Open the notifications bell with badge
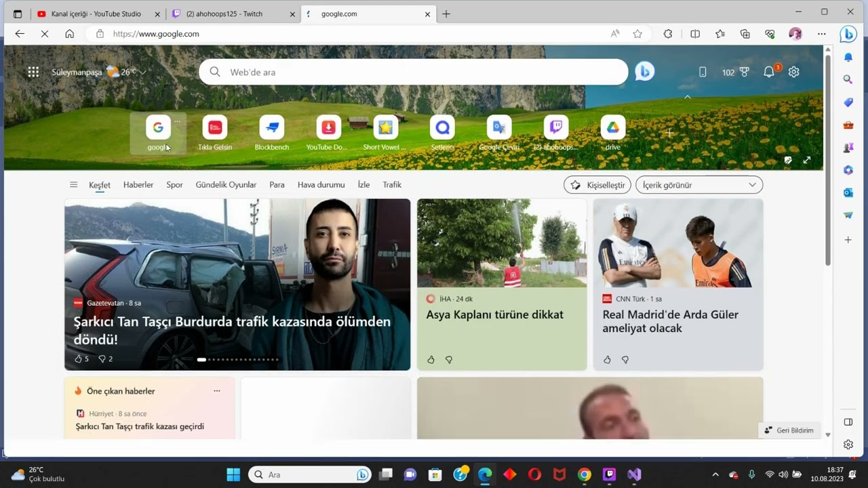The image size is (868, 488). [x=769, y=72]
